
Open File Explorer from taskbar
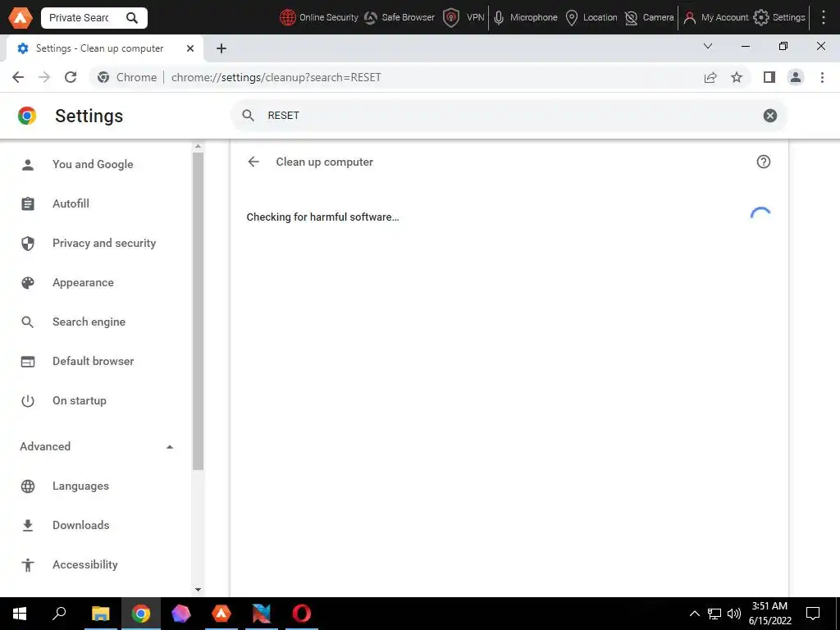[x=100, y=614]
